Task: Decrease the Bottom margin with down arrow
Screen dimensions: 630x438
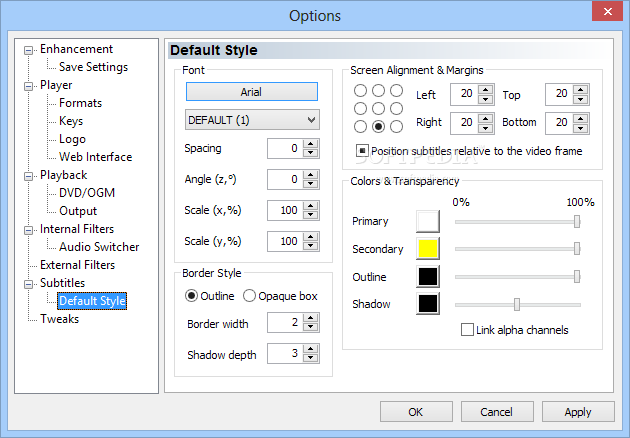Action: tap(581, 128)
